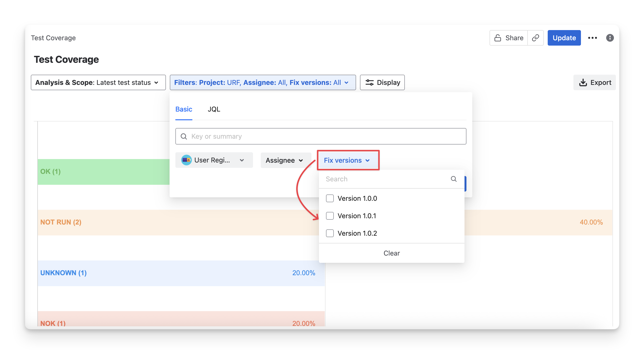Check the Version 1.0.0 checkbox
The height and width of the screenshot is (354, 644).
coord(330,198)
